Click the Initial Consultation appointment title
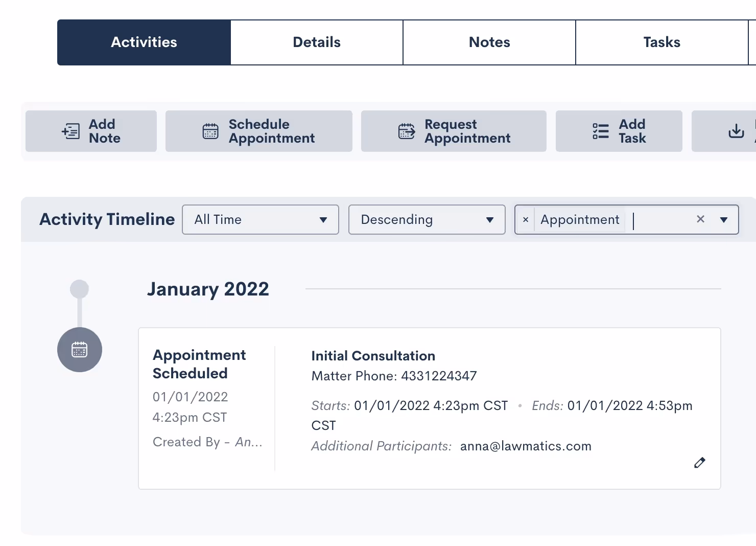The image size is (756, 546). [373, 356]
